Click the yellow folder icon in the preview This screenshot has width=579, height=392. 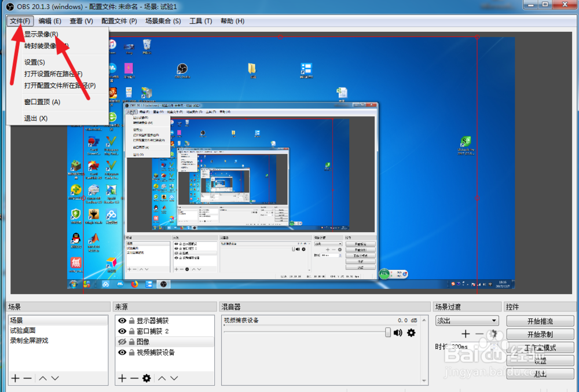pos(252,69)
